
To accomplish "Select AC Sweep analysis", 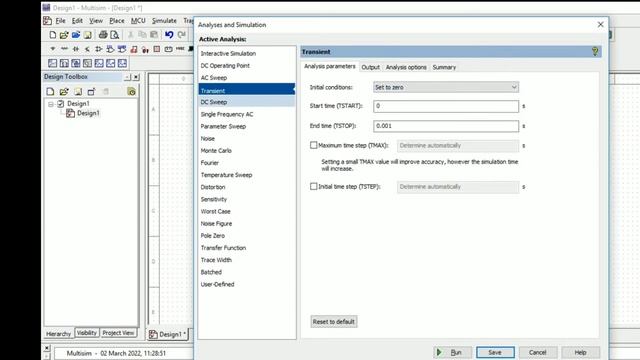I will 213,78.
